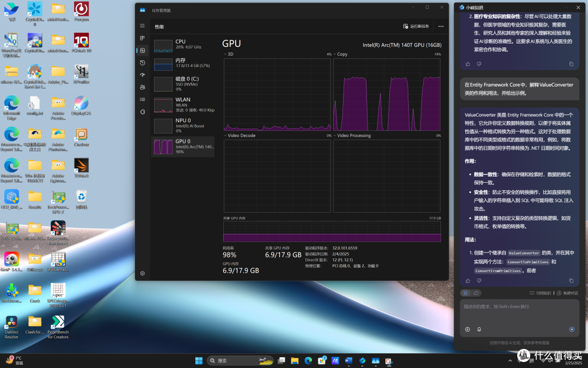Thumbs down the medical AI answer
Viewport: 588px width, 368px height.
[479, 64]
